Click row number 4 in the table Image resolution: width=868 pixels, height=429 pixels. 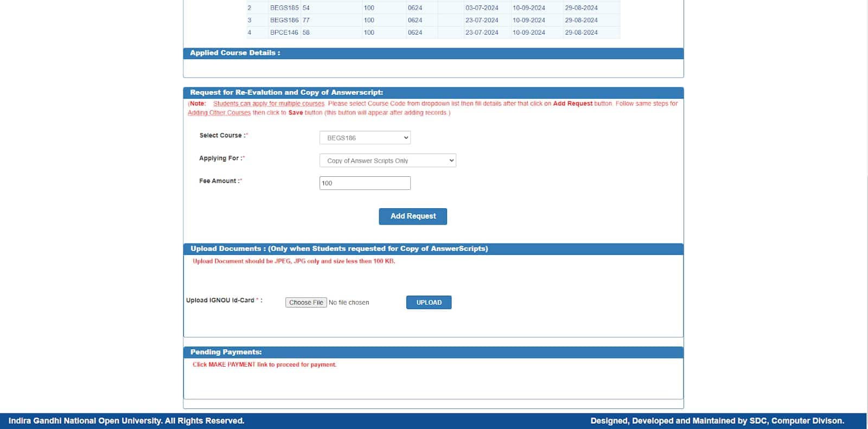(250, 33)
